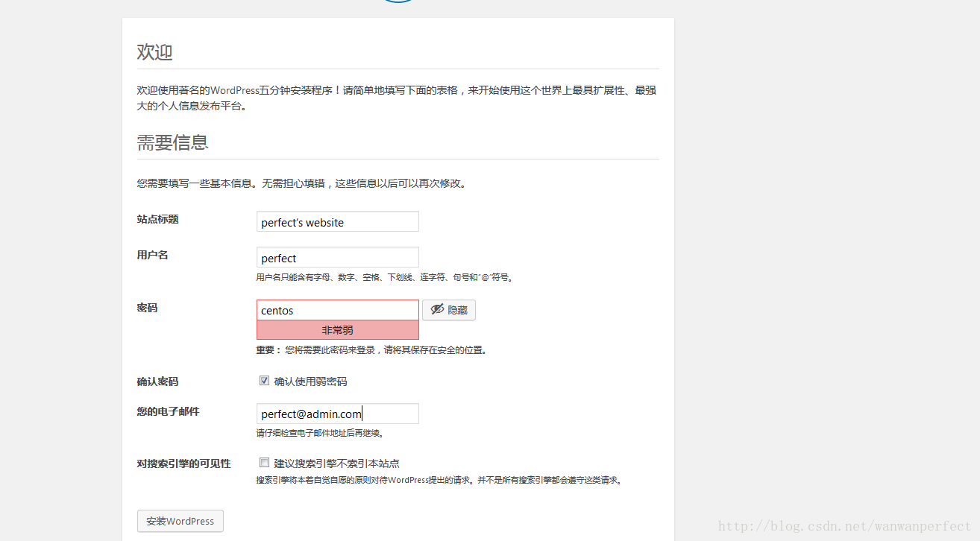980x541 pixels.
Task: Click the 站点标题 label
Action: click(157, 219)
